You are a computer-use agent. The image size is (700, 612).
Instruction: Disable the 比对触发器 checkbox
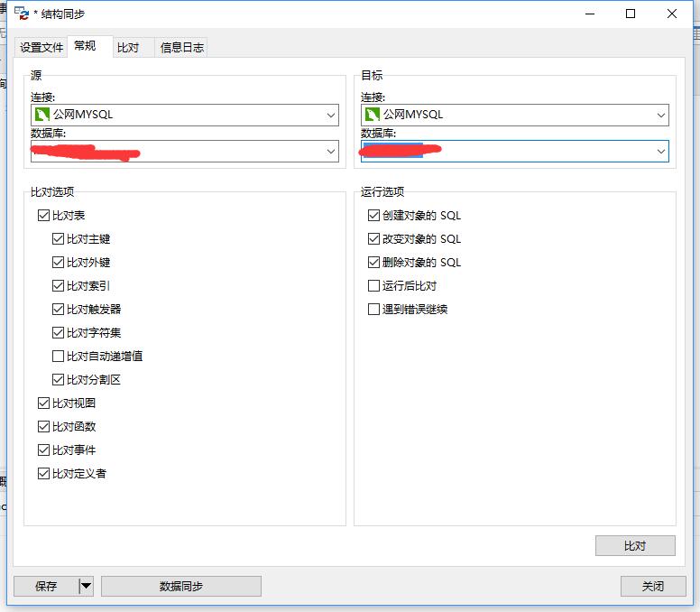pos(59,310)
